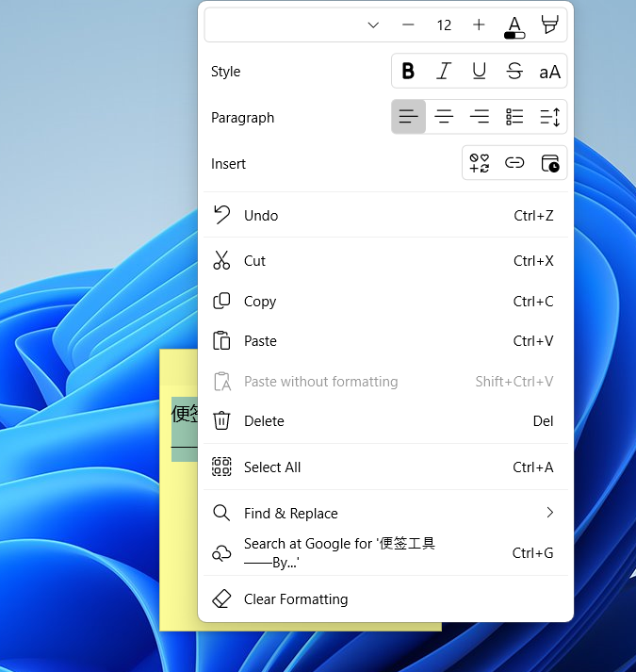Viewport: 636px width, 672px height.
Task: Click the trash can Delete icon
Action: tap(221, 421)
